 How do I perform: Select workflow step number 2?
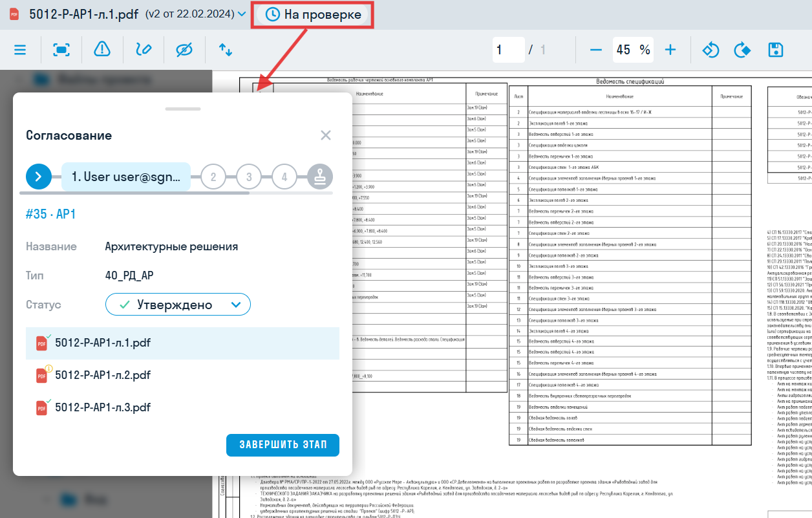click(213, 176)
